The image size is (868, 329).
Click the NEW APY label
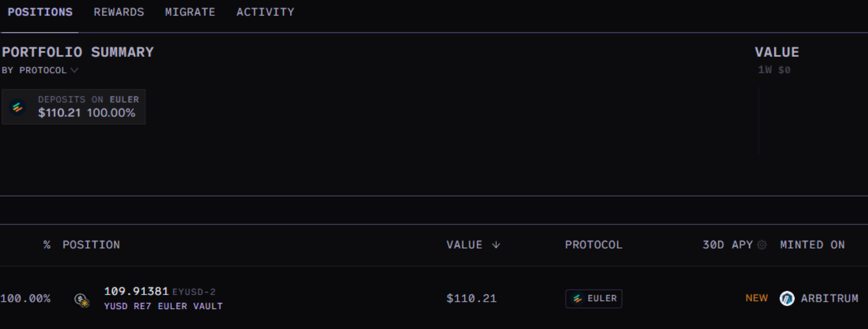[757, 298]
